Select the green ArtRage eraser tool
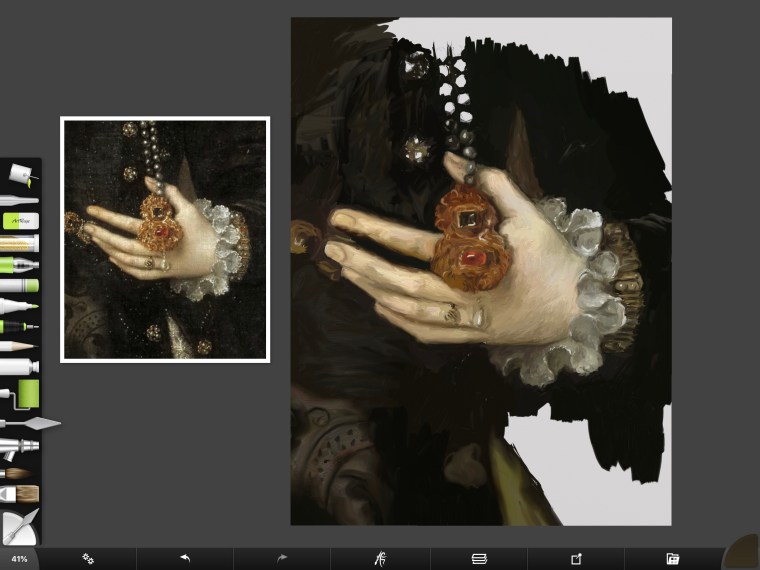Image resolution: width=760 pixels, height=570 pixels. point(20,221)
